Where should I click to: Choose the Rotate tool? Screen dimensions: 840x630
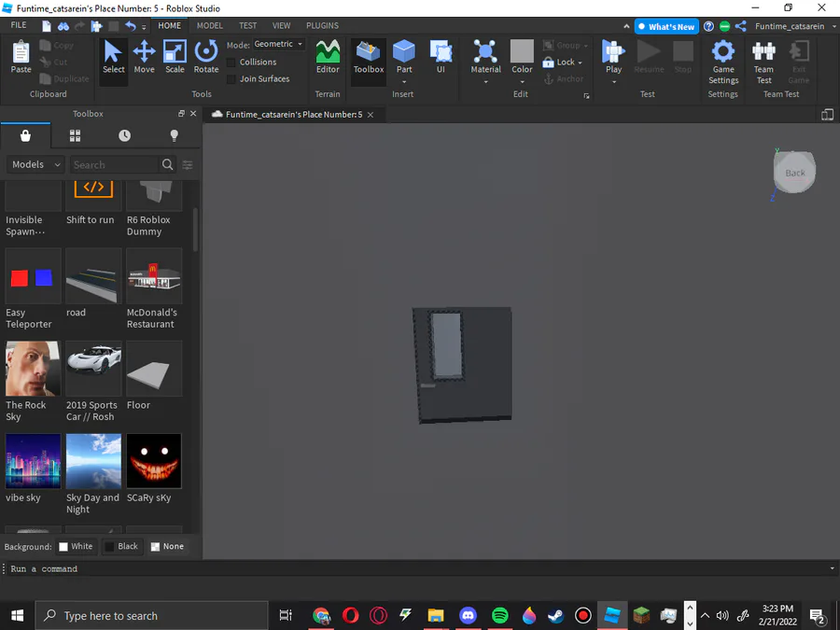(x=206, y=56)
